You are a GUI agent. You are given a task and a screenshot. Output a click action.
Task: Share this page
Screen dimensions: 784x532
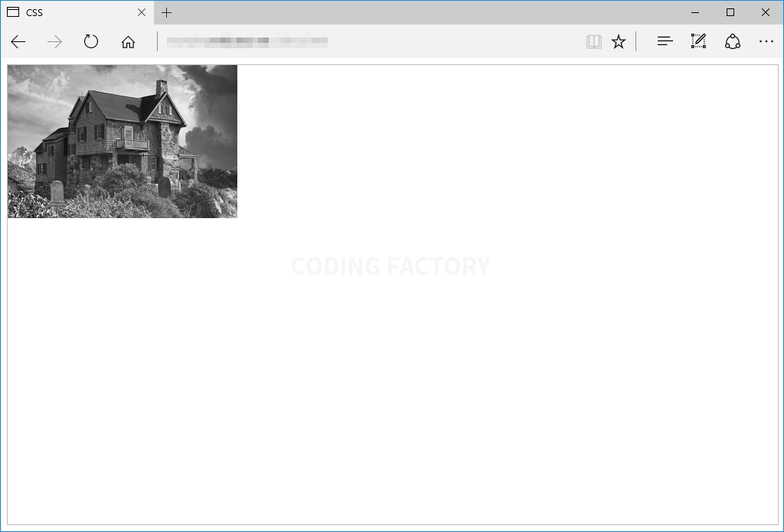click(x=733, y=41)
